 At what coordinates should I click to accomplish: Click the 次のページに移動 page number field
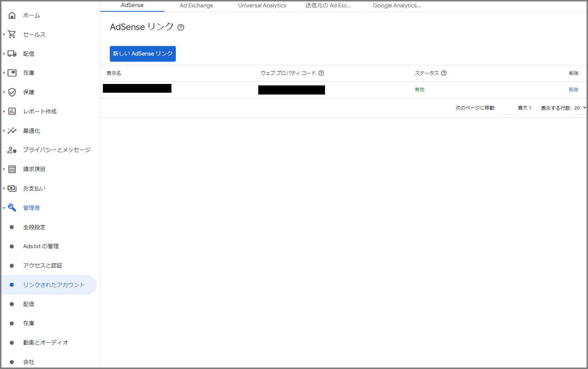point(506,108)
